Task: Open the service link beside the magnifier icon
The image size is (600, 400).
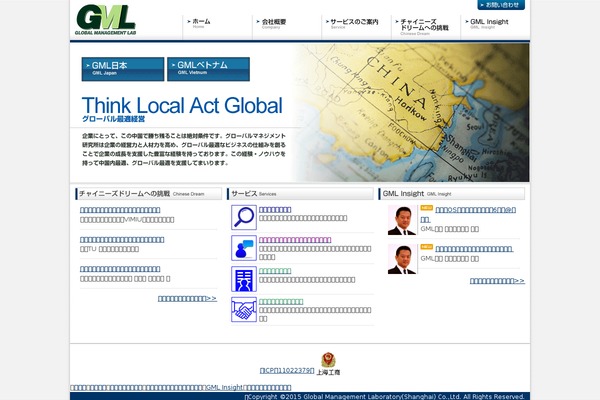Action: (275, 209)
